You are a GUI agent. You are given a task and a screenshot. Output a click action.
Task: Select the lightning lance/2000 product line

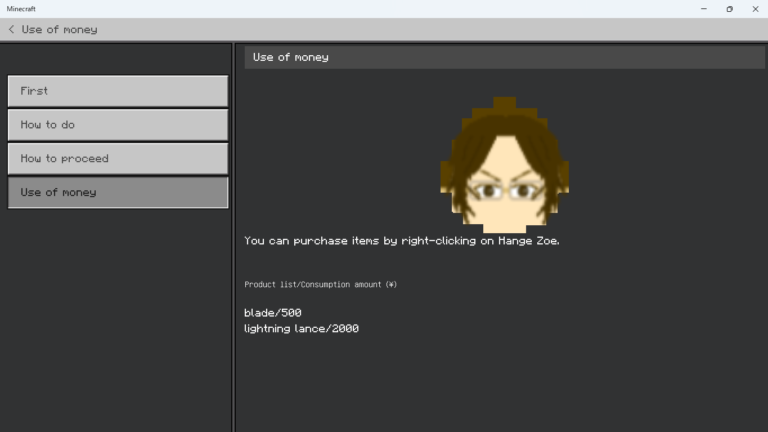point(301,329)
